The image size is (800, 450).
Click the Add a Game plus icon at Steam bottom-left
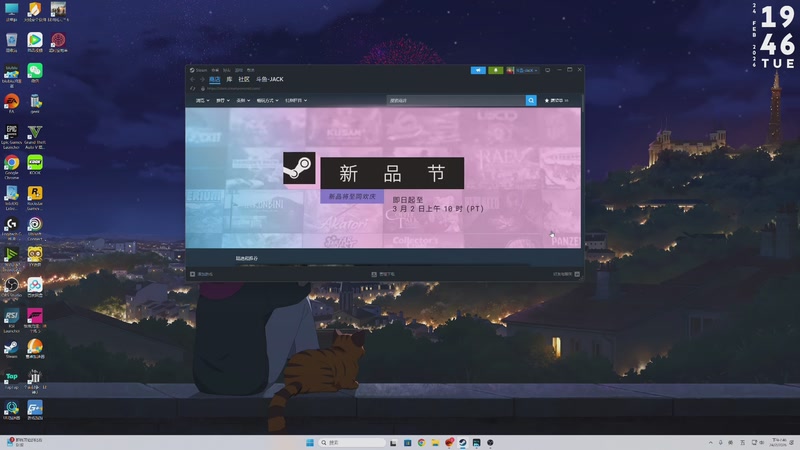(192, 274)
